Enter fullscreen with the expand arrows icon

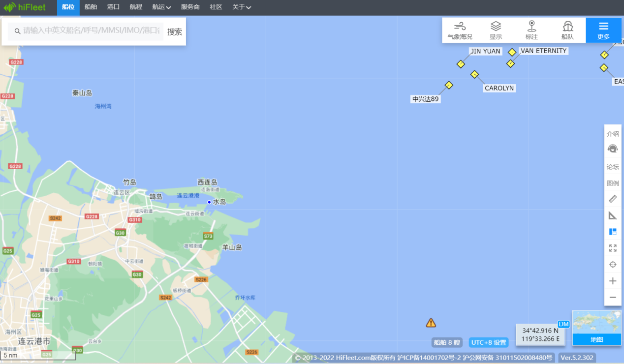[613, 248]
